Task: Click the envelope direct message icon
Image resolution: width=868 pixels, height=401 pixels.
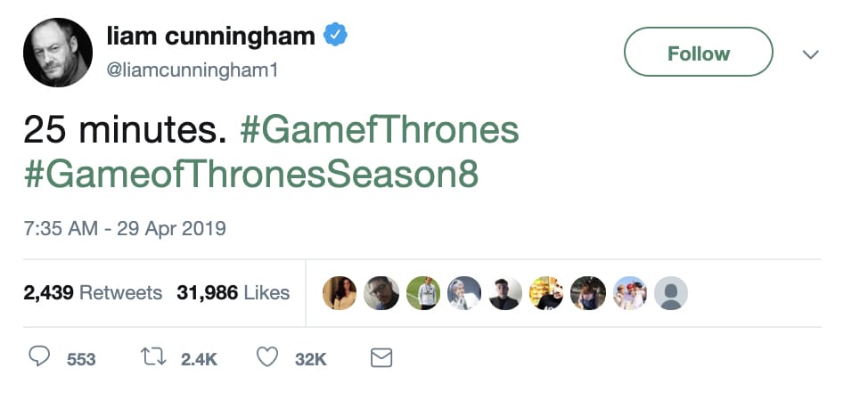Action: click(x=381, y=357)
